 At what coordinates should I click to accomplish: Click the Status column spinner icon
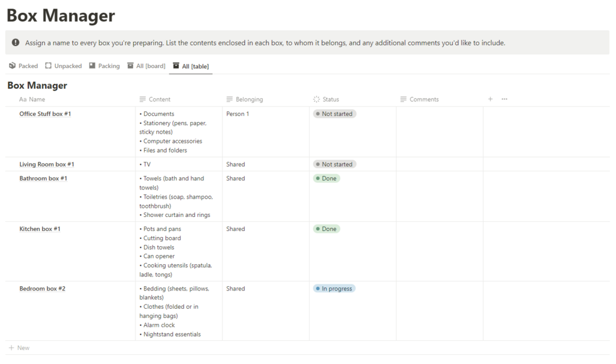[316, 99]
